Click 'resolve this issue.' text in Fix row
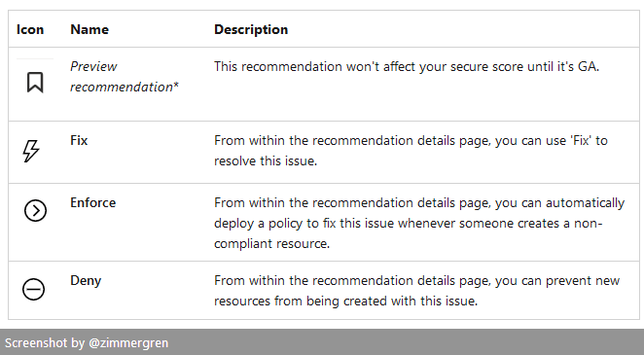Image resolution: width=644 pixels, height=355 pixels. 266,160
